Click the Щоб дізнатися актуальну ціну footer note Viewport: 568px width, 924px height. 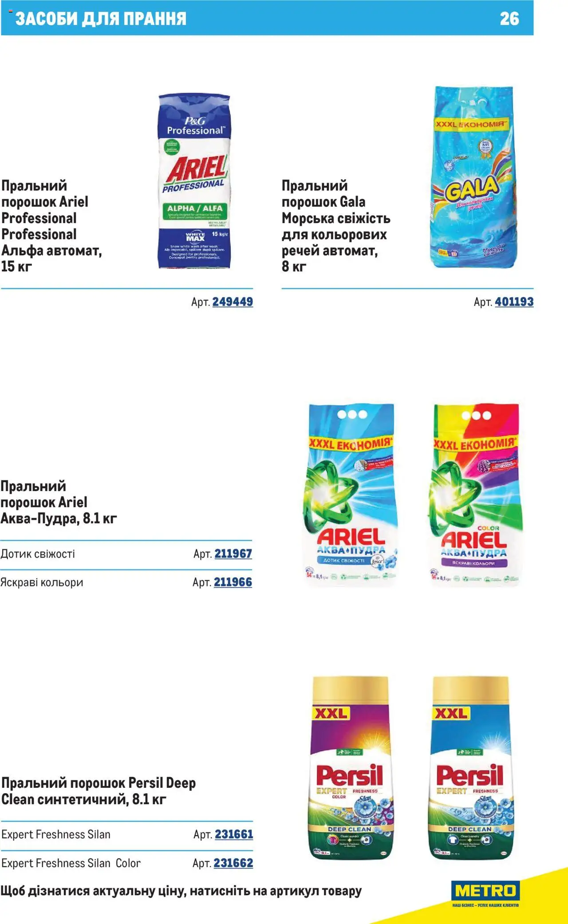click(181, 891)
